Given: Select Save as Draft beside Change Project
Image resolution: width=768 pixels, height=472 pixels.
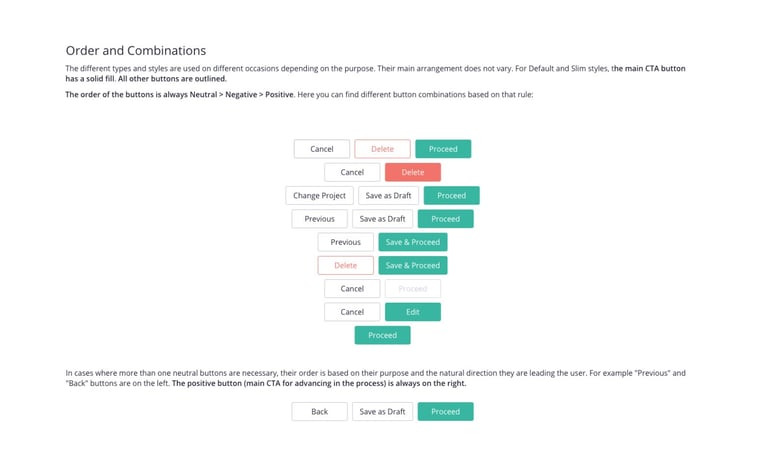Looking at the screenshot, I should tap(388, 195).
